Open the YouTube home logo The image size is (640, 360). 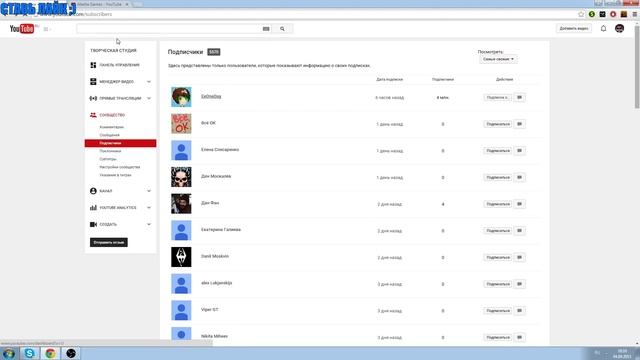(x=22, y=29)
